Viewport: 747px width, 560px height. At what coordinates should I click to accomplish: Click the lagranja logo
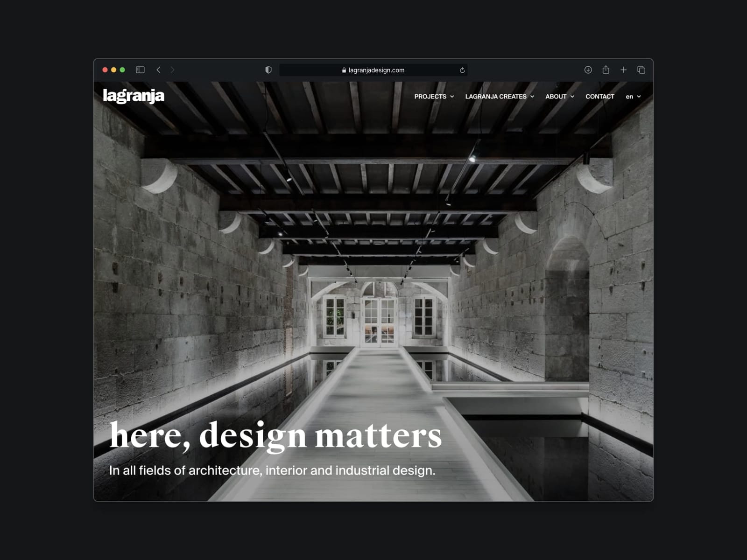[x=134, y=96]
